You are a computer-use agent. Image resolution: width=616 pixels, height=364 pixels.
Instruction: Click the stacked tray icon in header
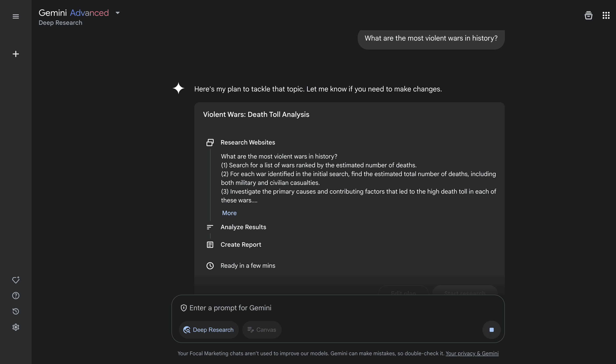588,15
